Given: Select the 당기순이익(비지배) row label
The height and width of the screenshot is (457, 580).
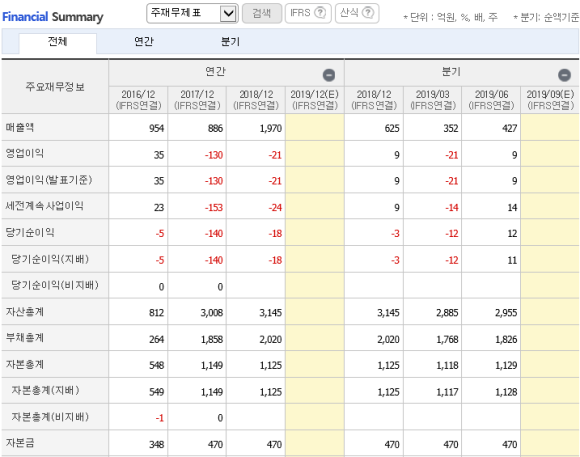Looking at the screenshot, I should click(x=55, y=285).
